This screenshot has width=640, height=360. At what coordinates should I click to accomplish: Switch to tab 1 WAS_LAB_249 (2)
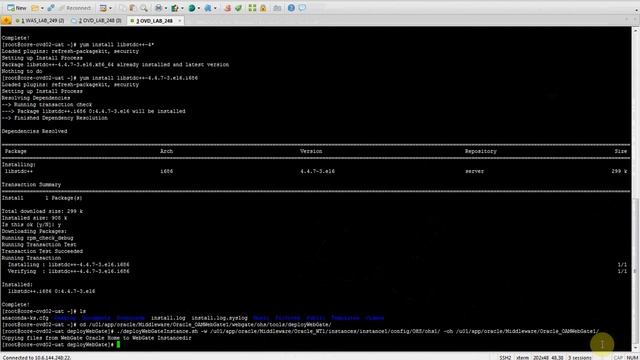pos(40,20)
